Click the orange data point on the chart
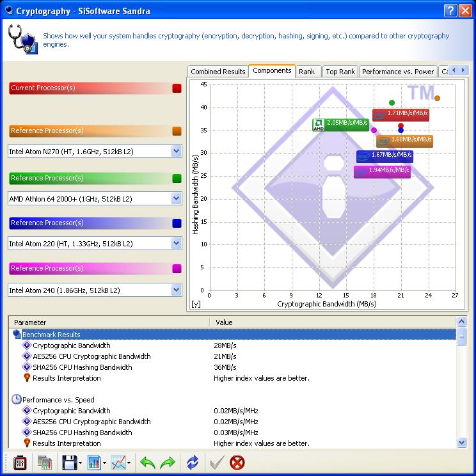 pos(437,98)
